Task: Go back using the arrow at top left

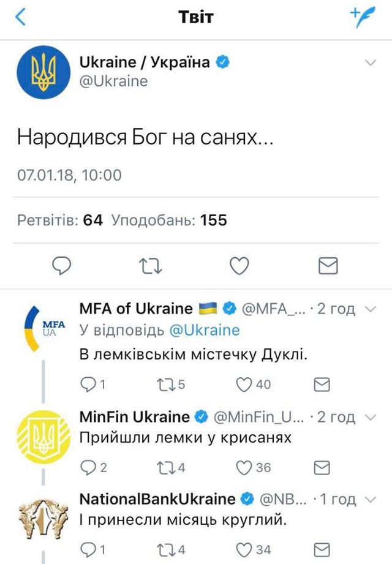Action: click(x=20, y=16)
